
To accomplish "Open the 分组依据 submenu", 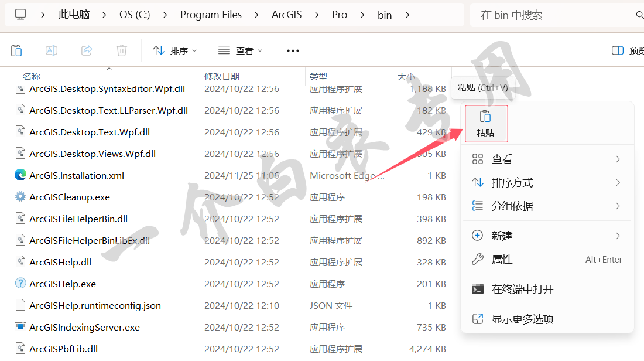I will point(547,206).
